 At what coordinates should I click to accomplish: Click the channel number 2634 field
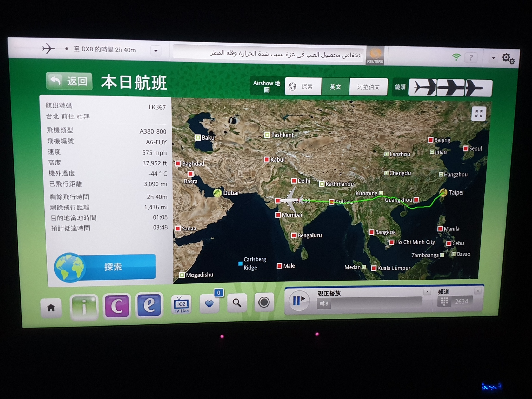coord(461,301)
